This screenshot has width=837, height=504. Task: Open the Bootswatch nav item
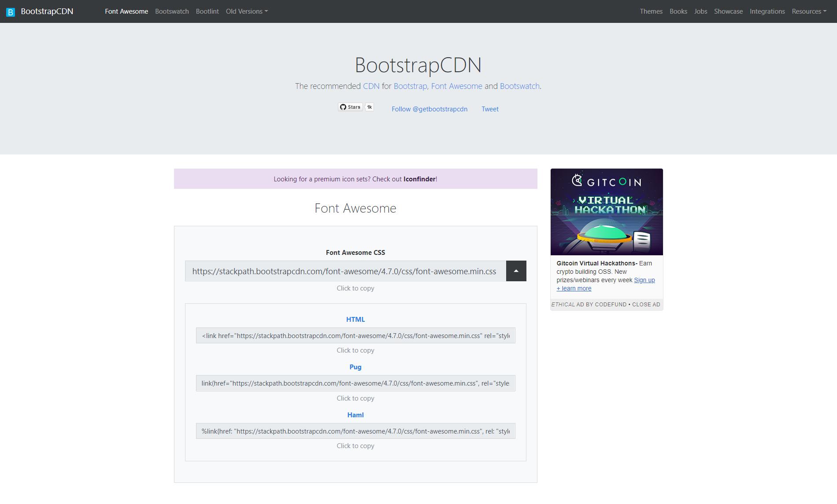(172, 11)
